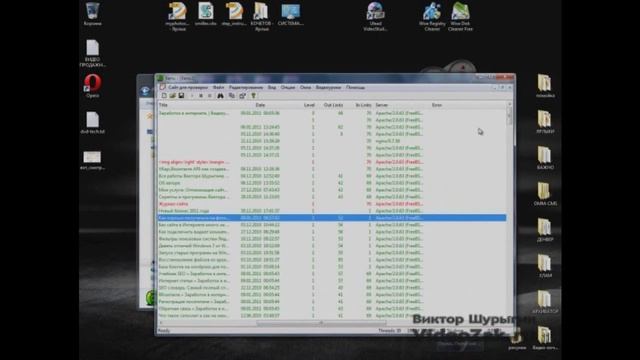Select the 'Новый бизнес 2011 года' row

point(332,211)
